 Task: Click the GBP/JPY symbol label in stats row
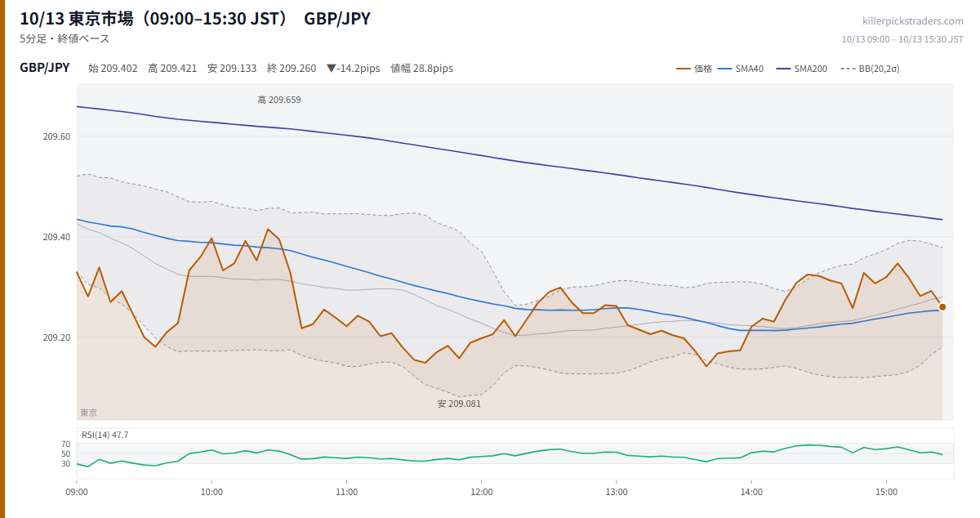(x=45, y=68)
